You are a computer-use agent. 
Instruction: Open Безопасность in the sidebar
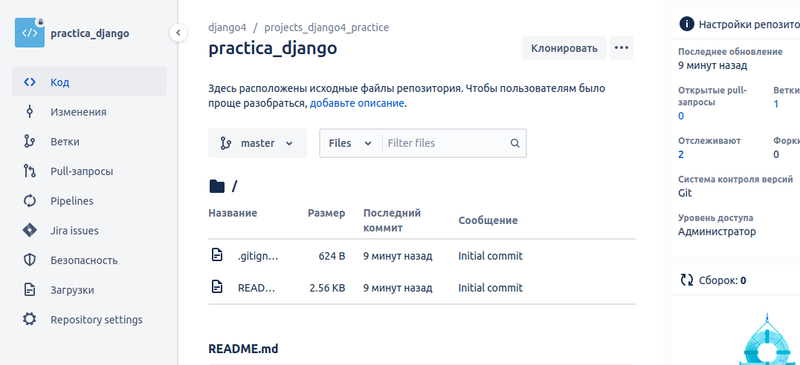[89, 260]
